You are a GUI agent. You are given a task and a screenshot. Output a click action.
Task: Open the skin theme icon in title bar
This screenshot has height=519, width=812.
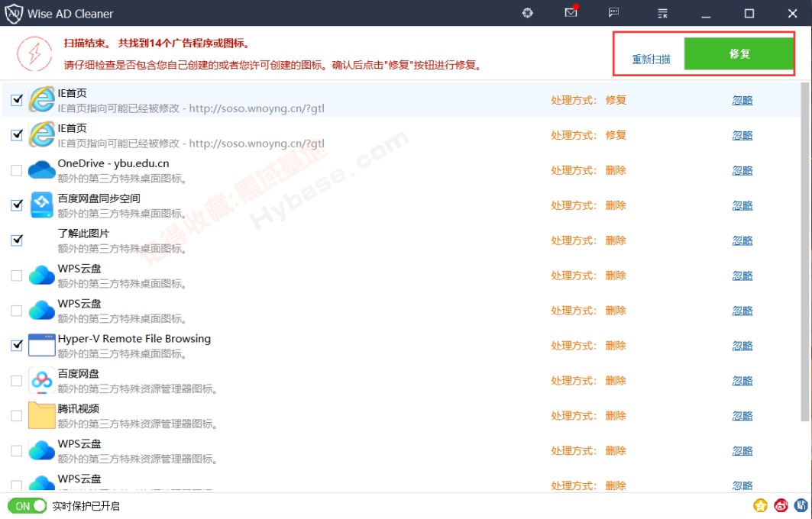click(x=527, y=13)
